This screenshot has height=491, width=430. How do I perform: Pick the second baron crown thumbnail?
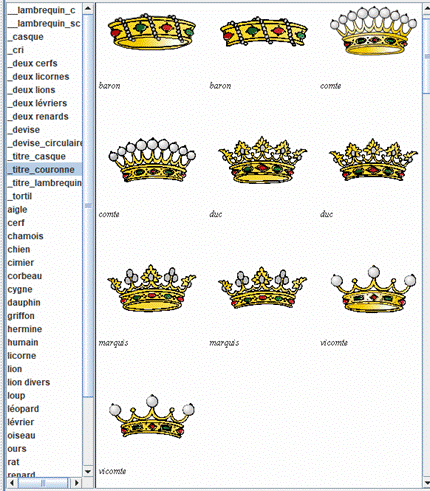263,32
